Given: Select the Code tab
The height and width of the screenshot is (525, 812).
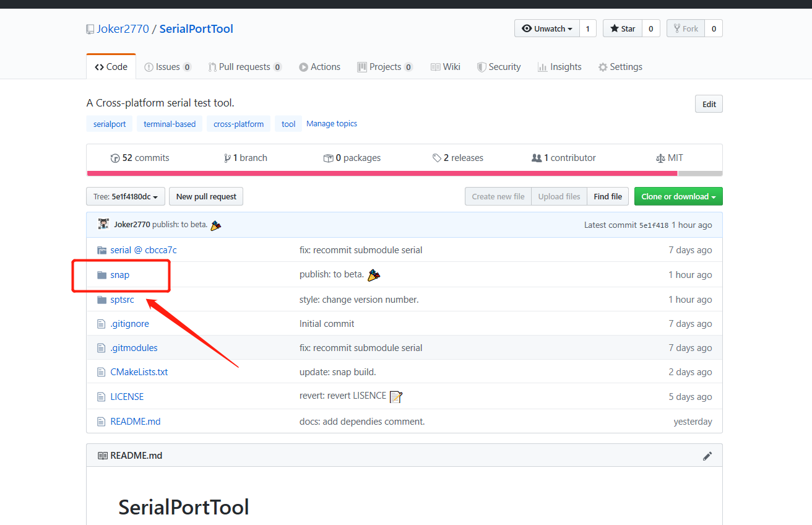Looking at the screenshot, I should [111, 67].
